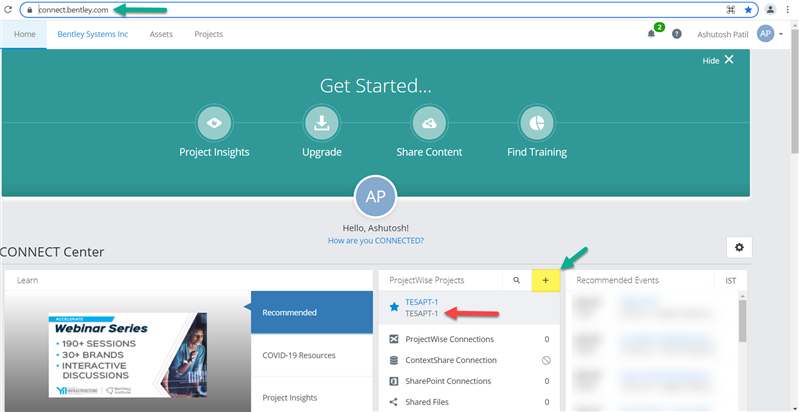Open the notifications bell
The image size is (799, 412).
pos(651,34)
